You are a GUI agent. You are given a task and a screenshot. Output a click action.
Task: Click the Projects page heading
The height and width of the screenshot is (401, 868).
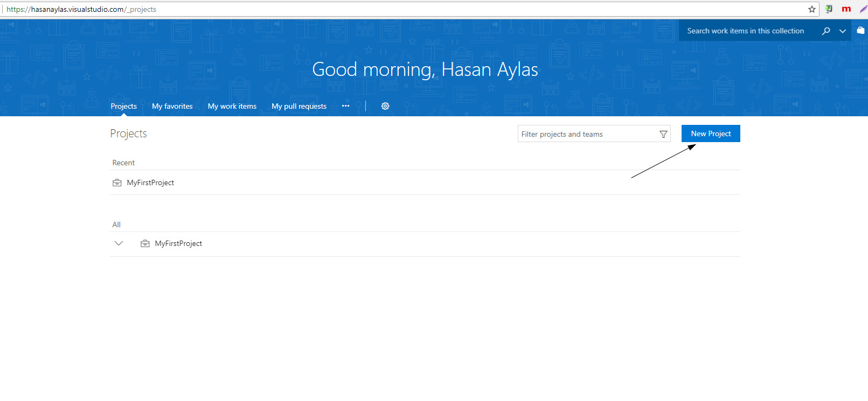click(x=128, y=133)
